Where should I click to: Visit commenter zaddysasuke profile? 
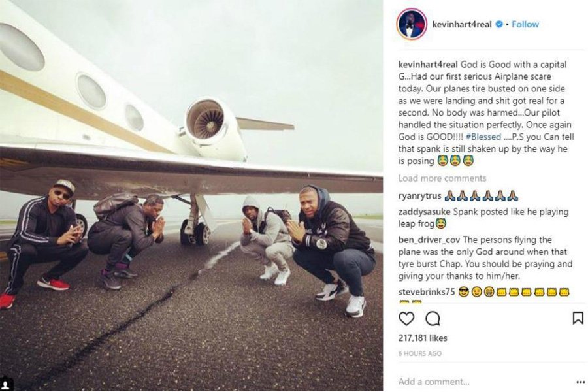point(425,212)
